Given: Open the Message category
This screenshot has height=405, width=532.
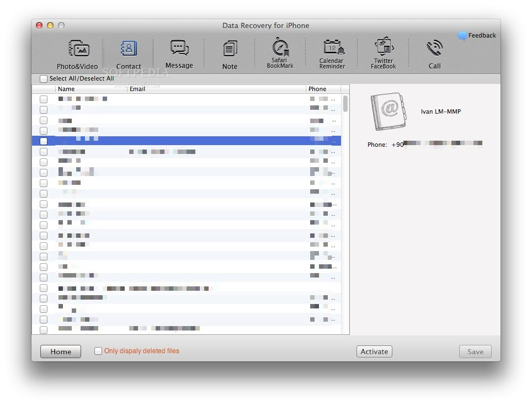Looking at the screenshot, I should [x=179, y=54].
